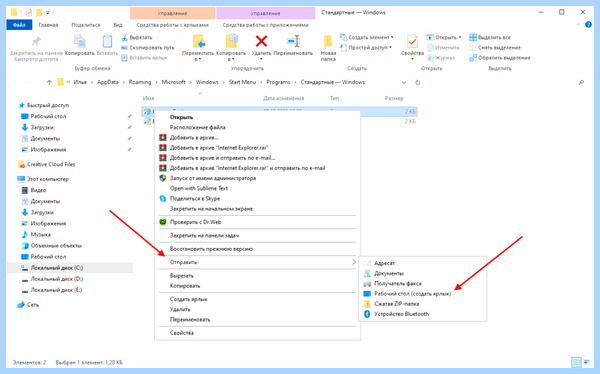Click the help question mark icon
Screen dimensions: 600x374
click(588, 25)
